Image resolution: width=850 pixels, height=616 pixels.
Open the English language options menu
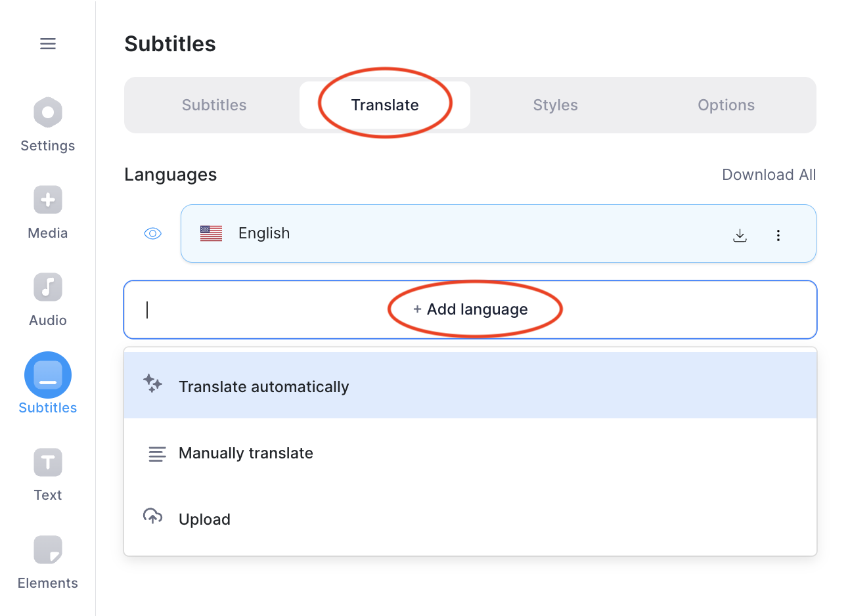(x=778, y=234)
